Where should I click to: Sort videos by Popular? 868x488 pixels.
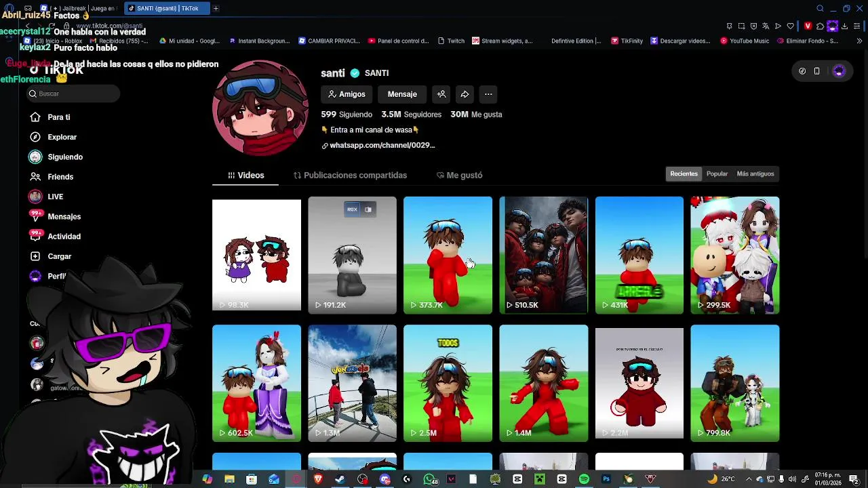coord(717,174)
